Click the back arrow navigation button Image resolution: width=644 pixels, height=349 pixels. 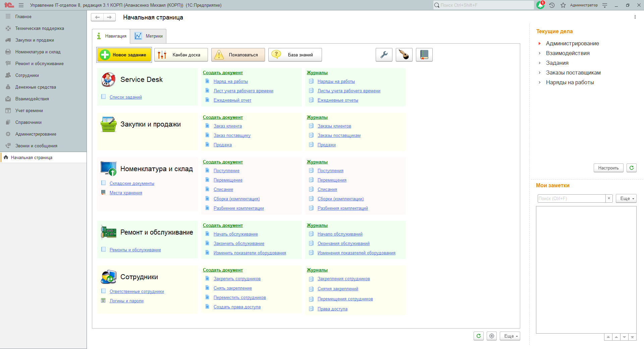pyautogui.click(x=97, y=17)
